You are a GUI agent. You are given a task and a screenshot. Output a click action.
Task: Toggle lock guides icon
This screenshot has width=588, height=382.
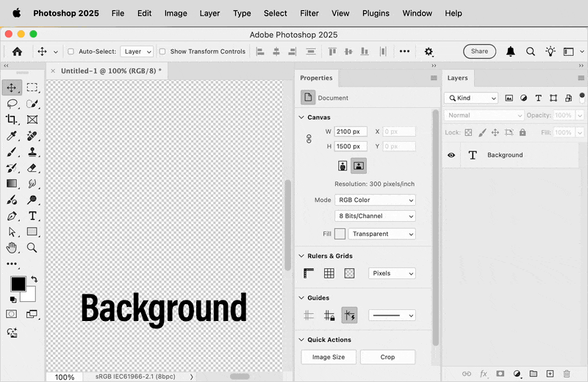(x=329, y=315)
